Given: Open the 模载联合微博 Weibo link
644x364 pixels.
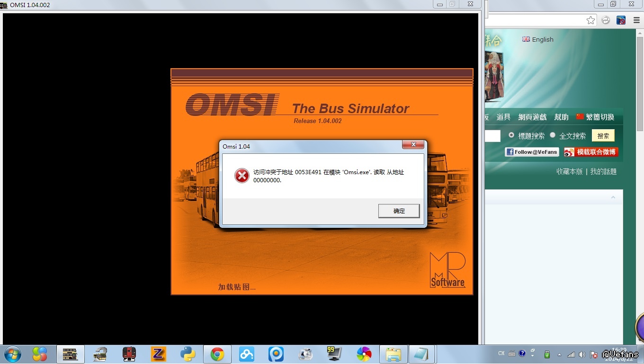Looking at the screenshot, I should click(591, 152).
